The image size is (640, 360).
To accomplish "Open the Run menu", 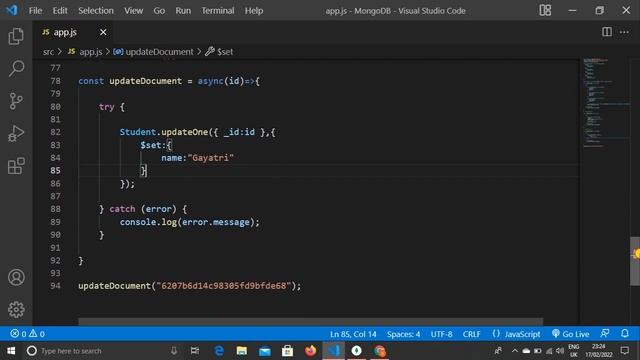I will click(183, 11).
